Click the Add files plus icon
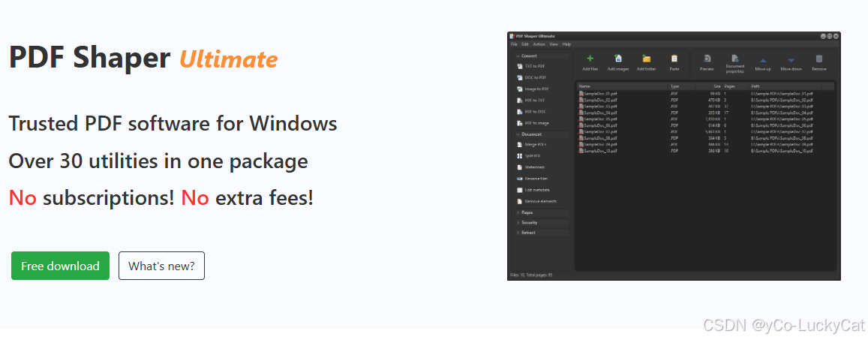868x340 pixels. click(590, 59)
